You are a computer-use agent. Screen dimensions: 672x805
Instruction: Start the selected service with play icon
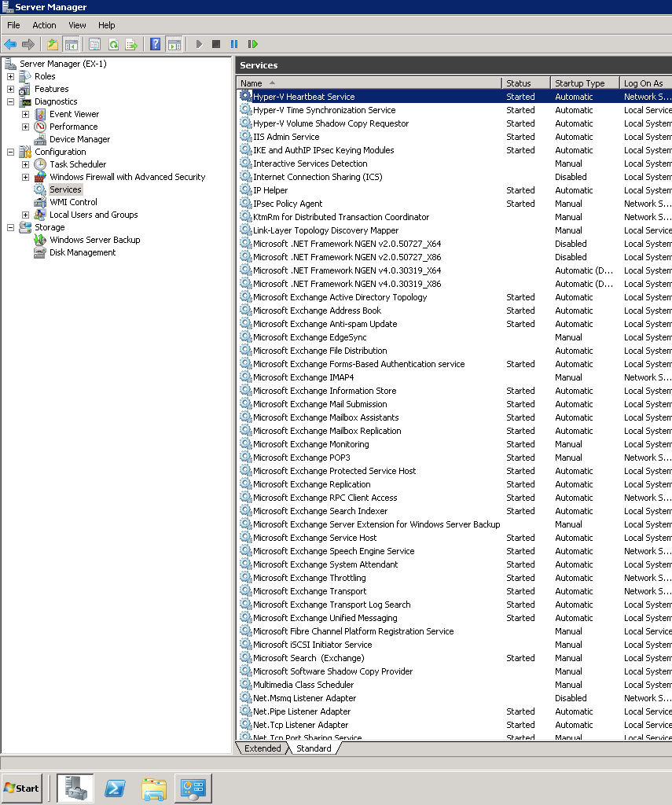(199, 44)
